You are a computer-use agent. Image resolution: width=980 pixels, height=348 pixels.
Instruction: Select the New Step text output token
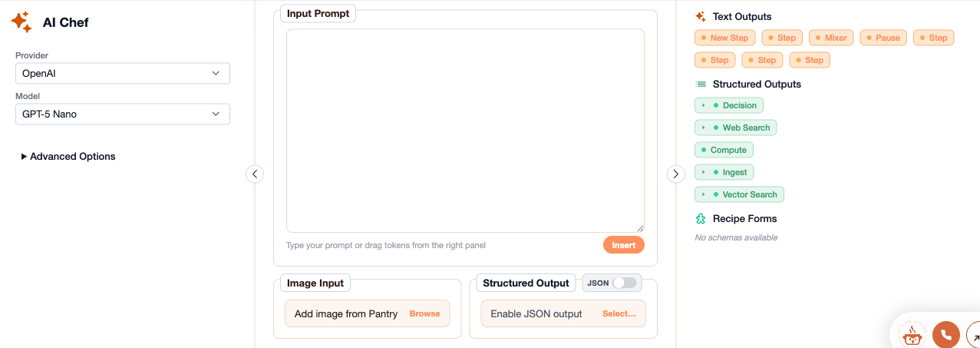click(725, 38)
